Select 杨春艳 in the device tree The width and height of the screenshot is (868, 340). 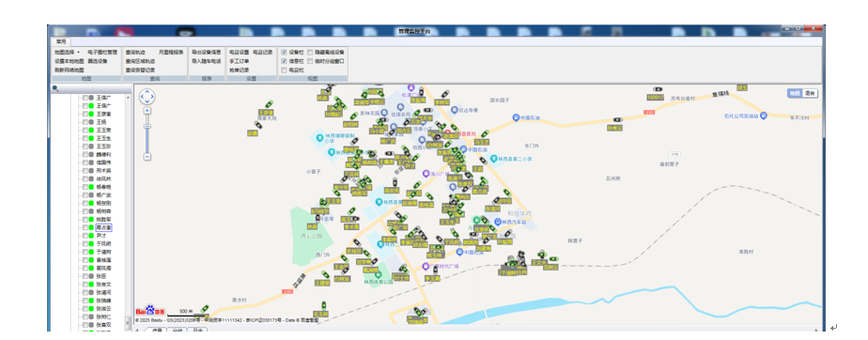click(x=103, y=187)
